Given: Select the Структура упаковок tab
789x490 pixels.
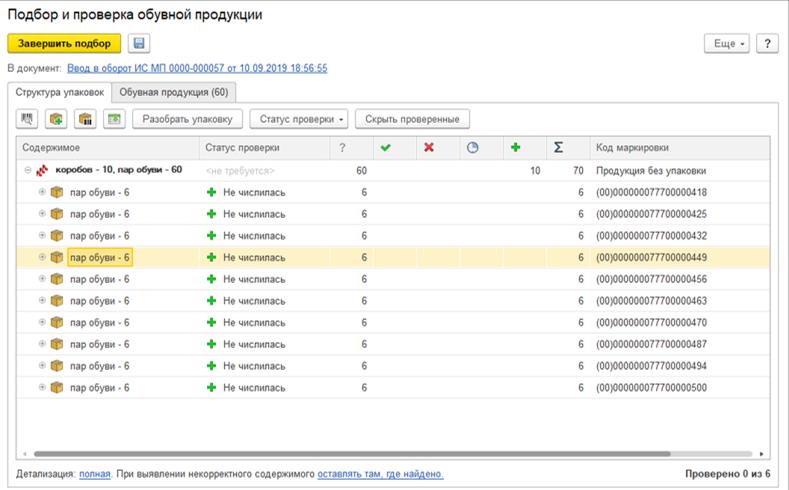Looking at the screenshot, I should coord(59,92).
